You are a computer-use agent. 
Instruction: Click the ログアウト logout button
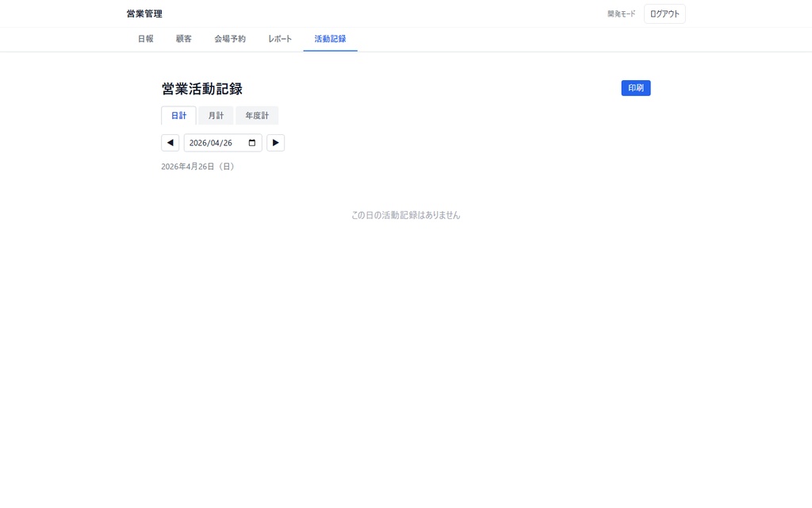coord(664,13)
